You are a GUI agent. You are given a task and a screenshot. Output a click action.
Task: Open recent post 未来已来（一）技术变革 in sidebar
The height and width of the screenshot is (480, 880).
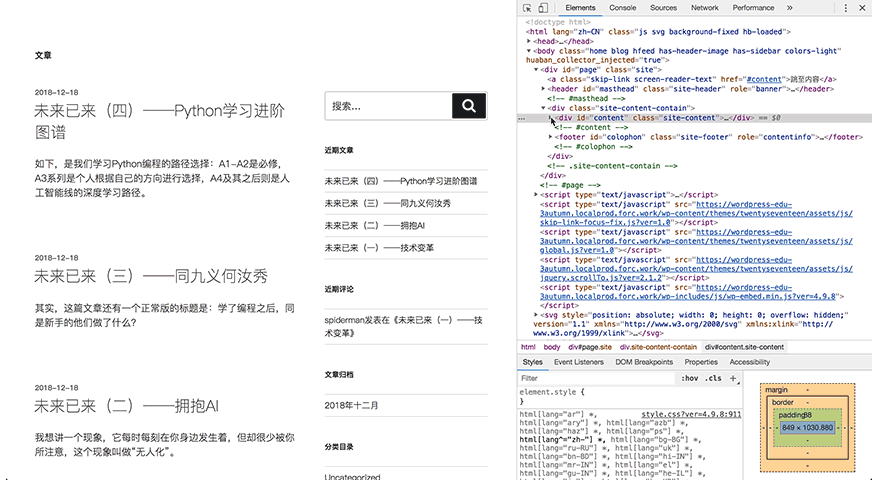click(379, 248)
